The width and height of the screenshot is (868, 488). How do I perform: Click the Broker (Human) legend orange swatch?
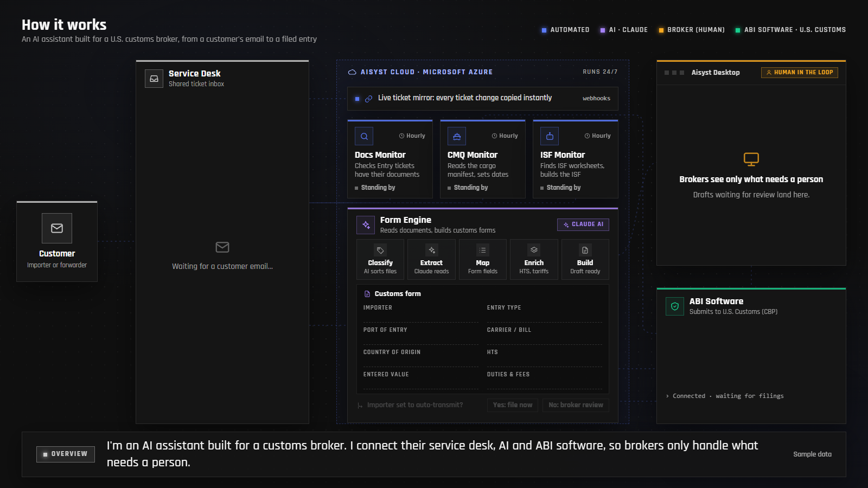coord(661,30)
